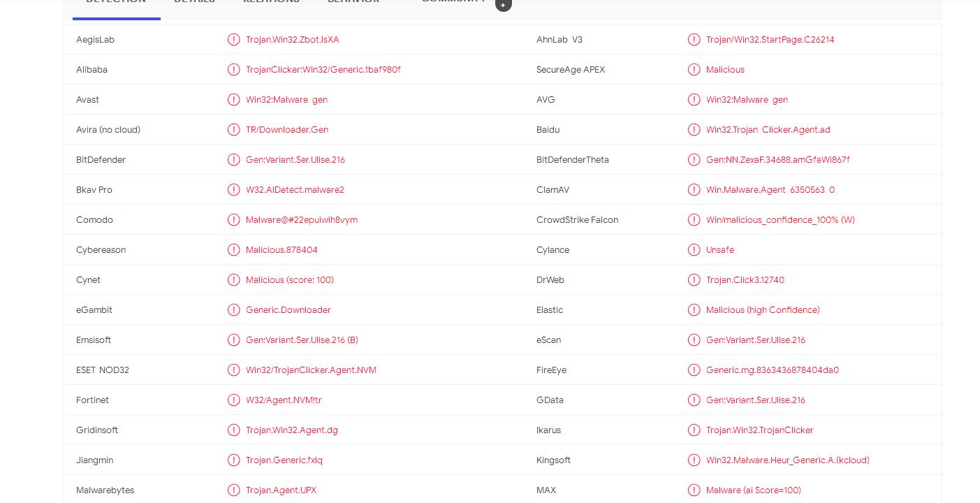Viewport: 980px width, 503px height.
Task: Click the alert icon in the Cylance Unsafe row
Action: pos(694,250)
